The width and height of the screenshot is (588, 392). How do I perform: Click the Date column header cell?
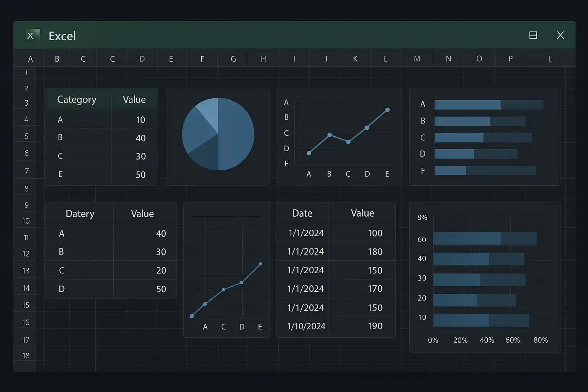[302, 213]
